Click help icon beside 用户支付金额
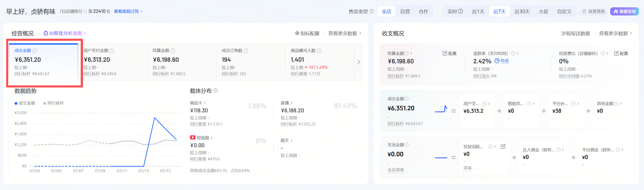 click(x=112, y=51)
